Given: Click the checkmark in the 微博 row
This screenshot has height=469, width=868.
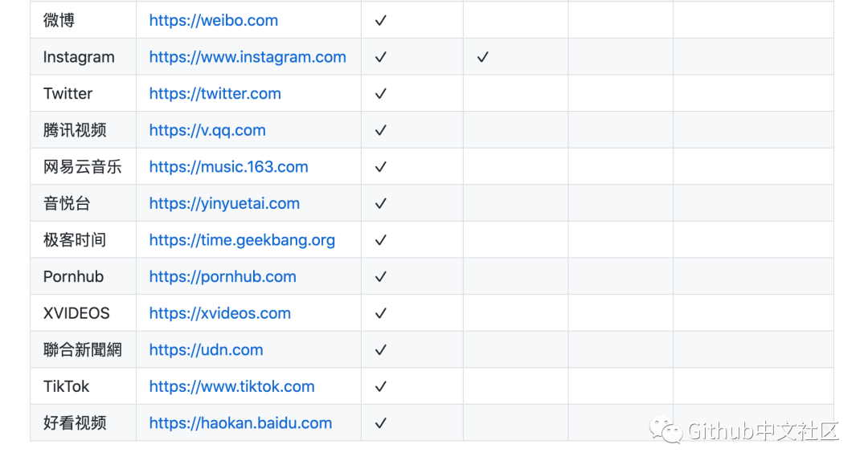Looking at the screenshot, I should [x=381, y=21].
